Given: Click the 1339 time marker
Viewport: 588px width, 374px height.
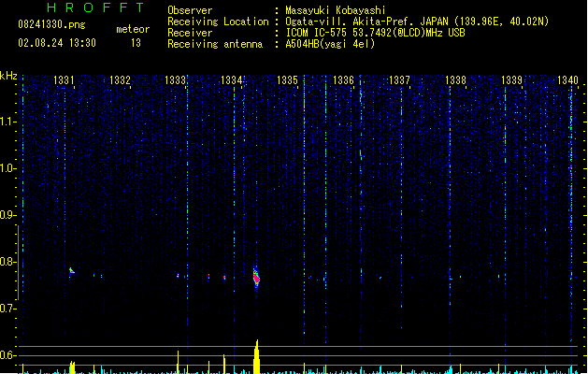Looking at the screenshot, I should (x=512, y=79).
